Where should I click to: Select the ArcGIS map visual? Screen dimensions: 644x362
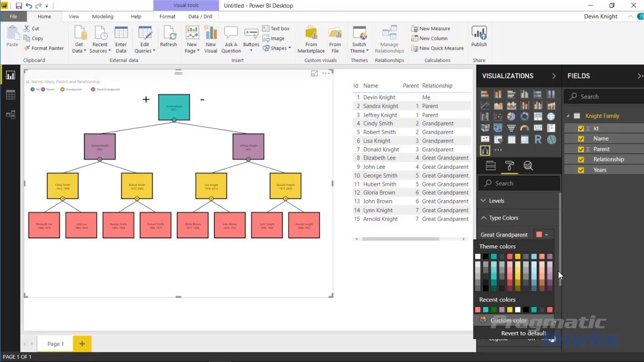551,140
